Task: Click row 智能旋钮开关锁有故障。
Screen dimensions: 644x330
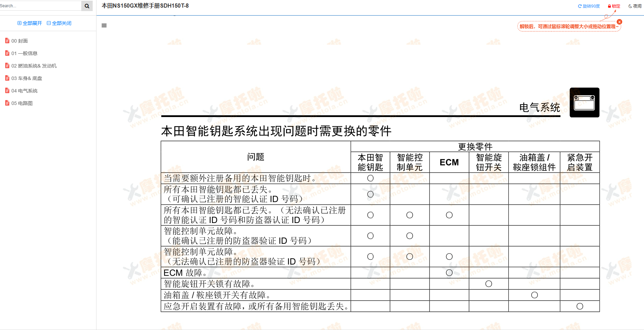Action: 380,284
